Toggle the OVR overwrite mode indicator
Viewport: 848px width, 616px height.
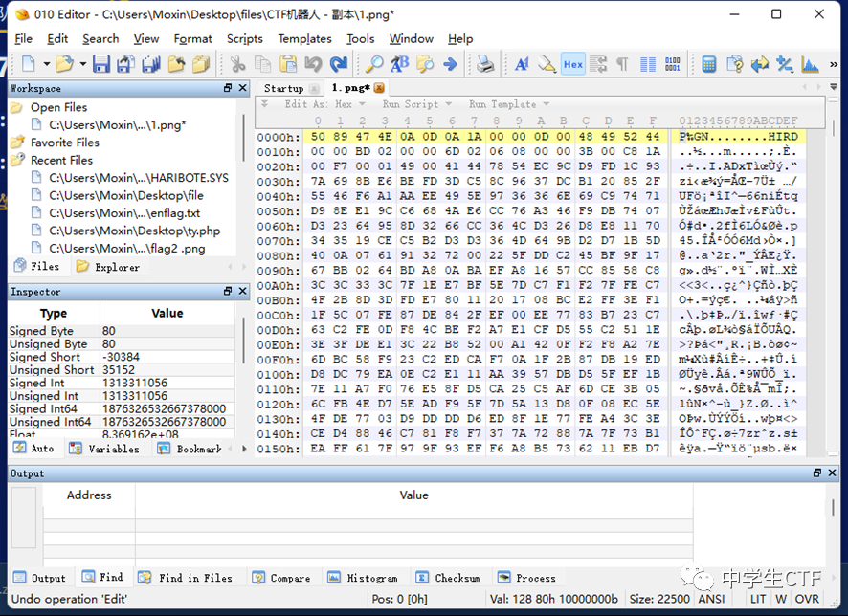tap(806, 599)
